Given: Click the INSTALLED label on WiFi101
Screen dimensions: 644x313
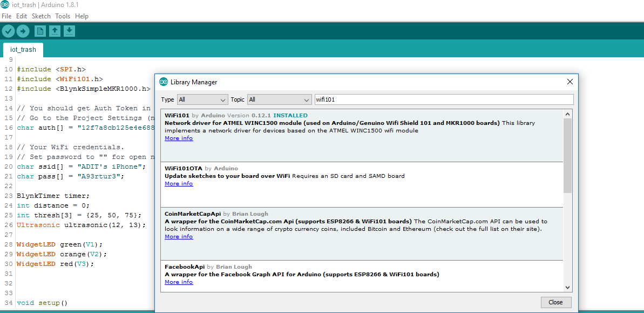Looking at the screenshot, I should 290,116.
